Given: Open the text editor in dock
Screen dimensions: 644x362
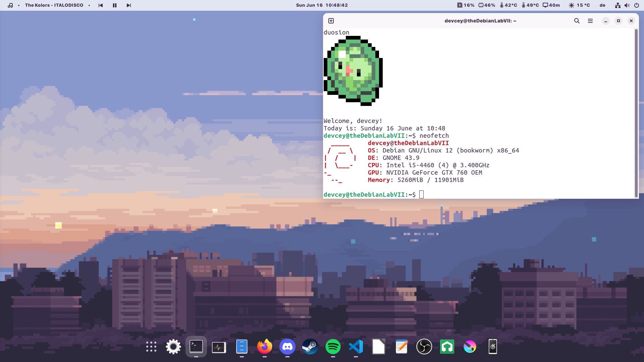Looking at the screenshot, I should point(401,347).
